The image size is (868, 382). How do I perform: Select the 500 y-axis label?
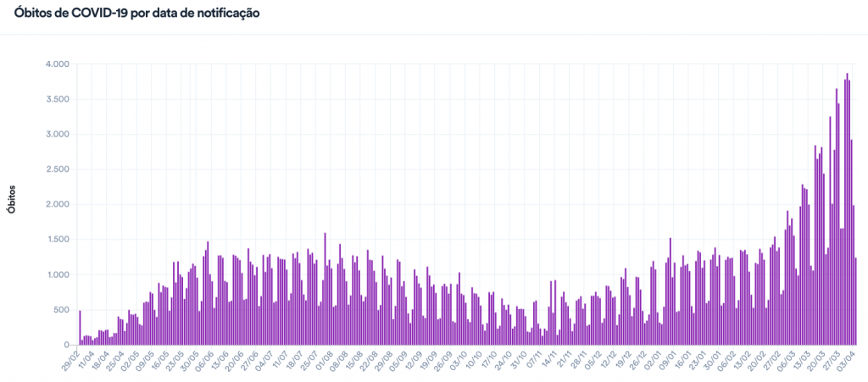[x=62, y=310]
